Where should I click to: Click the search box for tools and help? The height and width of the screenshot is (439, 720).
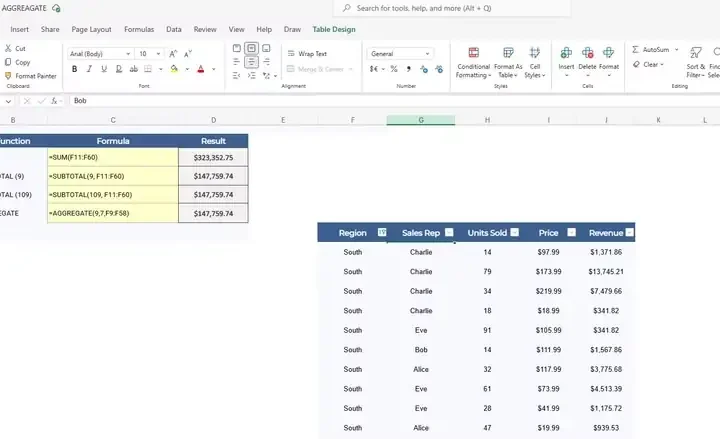pyautogui.click(x=452, y=8)
